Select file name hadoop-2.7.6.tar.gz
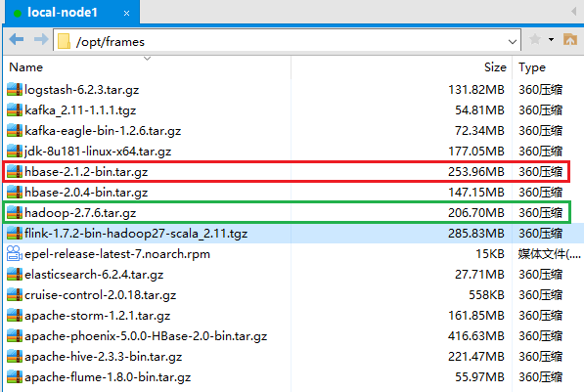The image size is (584, 392). pyautogui.click(x=80, y=213)
